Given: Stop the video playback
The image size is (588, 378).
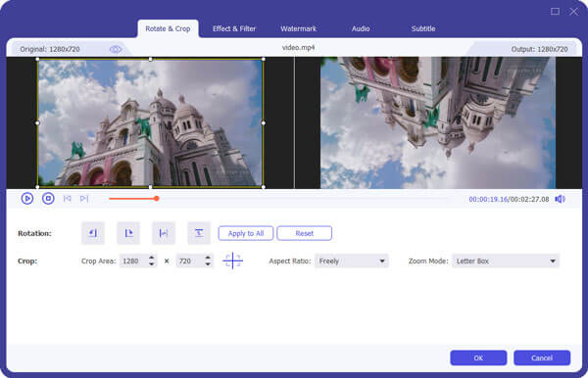Looking at the screenshot, I should (48, 199).
